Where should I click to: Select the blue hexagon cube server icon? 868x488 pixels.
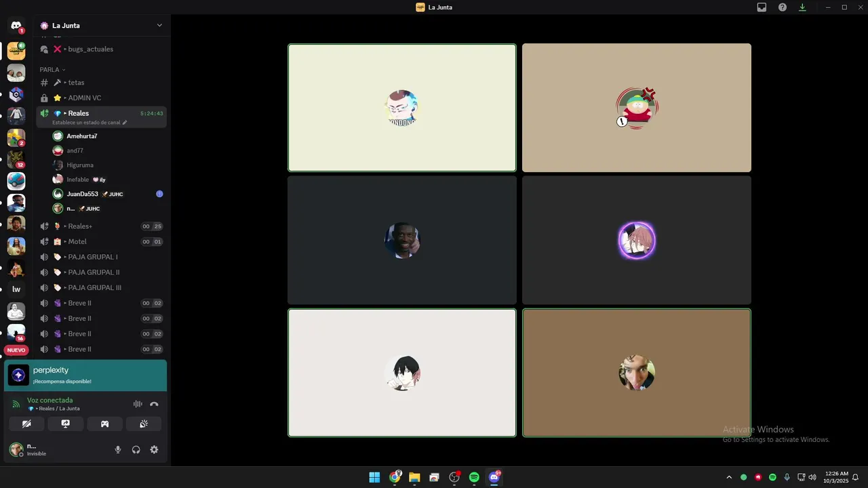pos(16,94)
